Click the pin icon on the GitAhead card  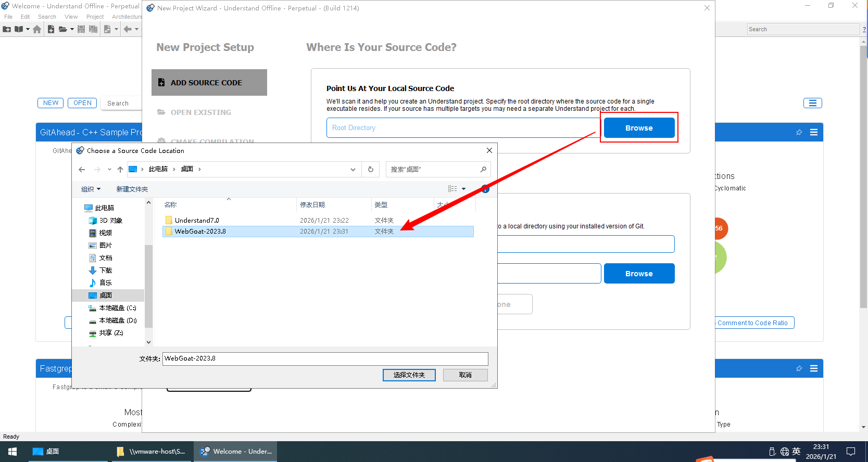coord(799,133)
